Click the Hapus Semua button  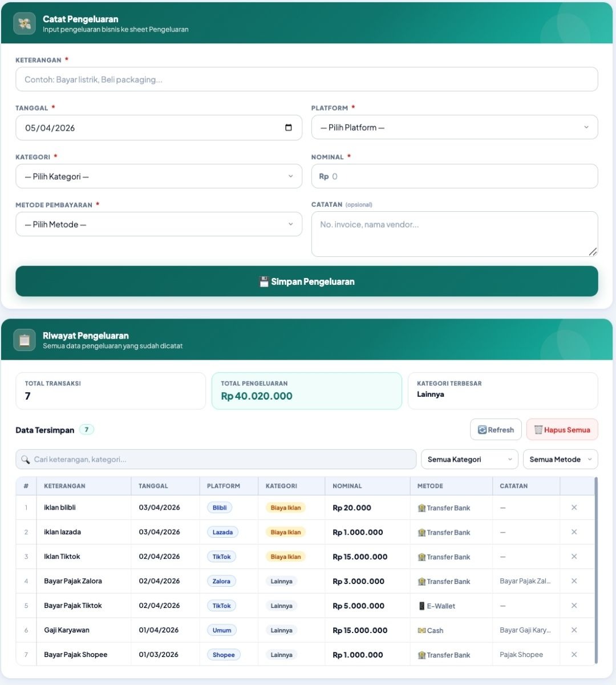[562, 430]
